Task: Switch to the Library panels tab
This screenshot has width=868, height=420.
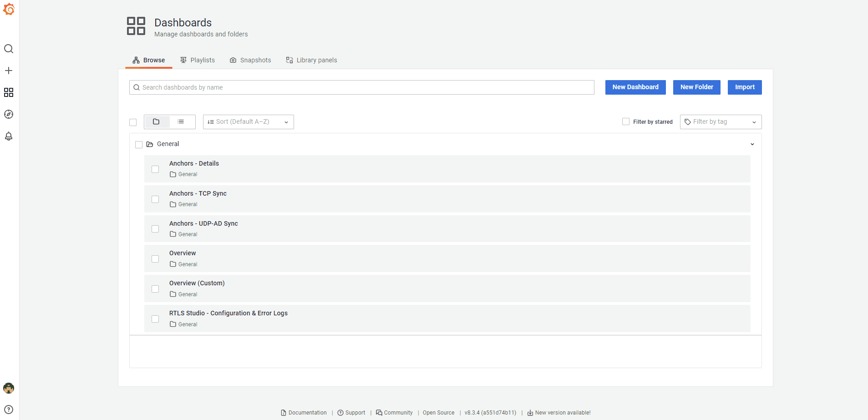Action: (311, 60)
